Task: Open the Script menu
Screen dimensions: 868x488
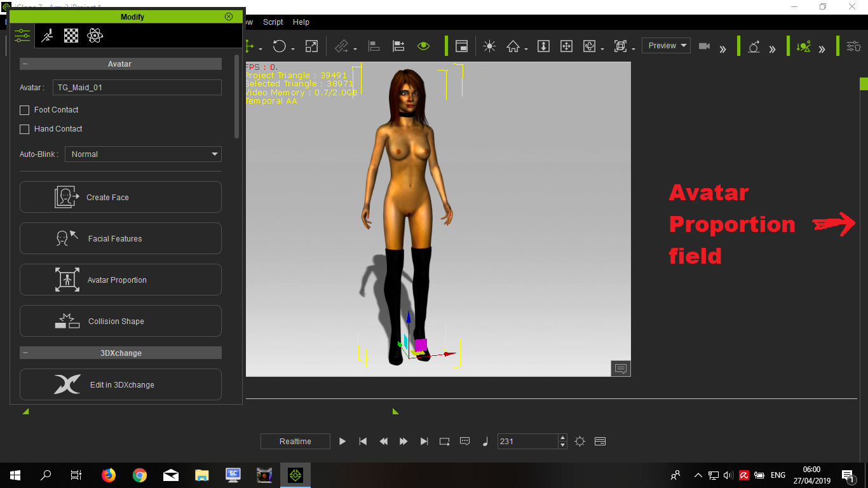Action: coord(273,22)
